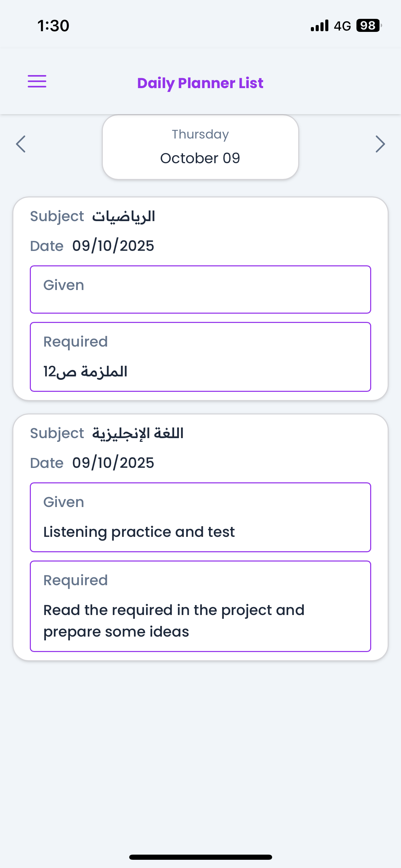Select the اللغة الإنجليزية subject name

click(x=138, y=433)
